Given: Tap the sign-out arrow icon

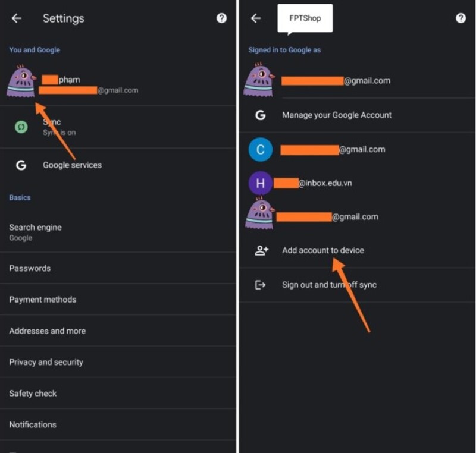Looking at the screenshot, I should pos(260,285).
